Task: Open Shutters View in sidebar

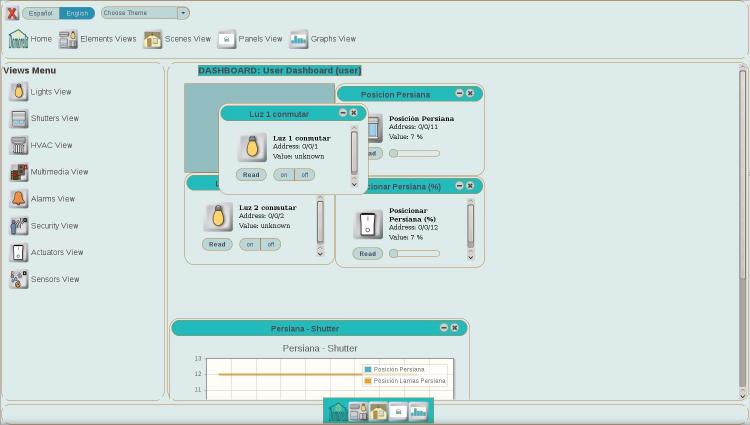Action: click(18, 119)
